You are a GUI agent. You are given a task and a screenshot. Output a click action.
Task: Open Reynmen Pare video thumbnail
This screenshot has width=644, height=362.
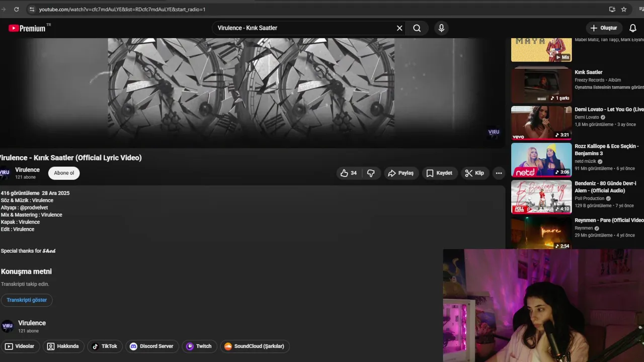pos(541,232)
